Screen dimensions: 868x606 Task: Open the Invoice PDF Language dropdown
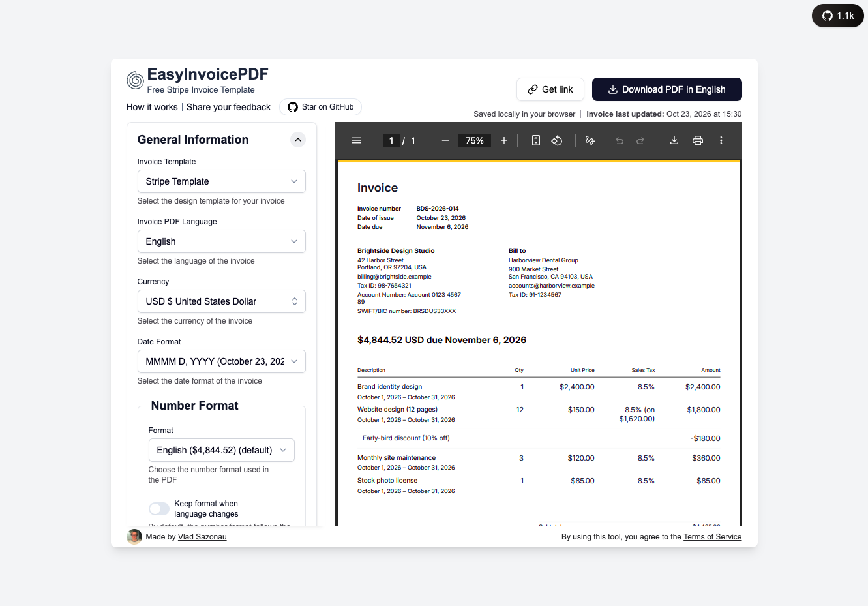[222, 241]
